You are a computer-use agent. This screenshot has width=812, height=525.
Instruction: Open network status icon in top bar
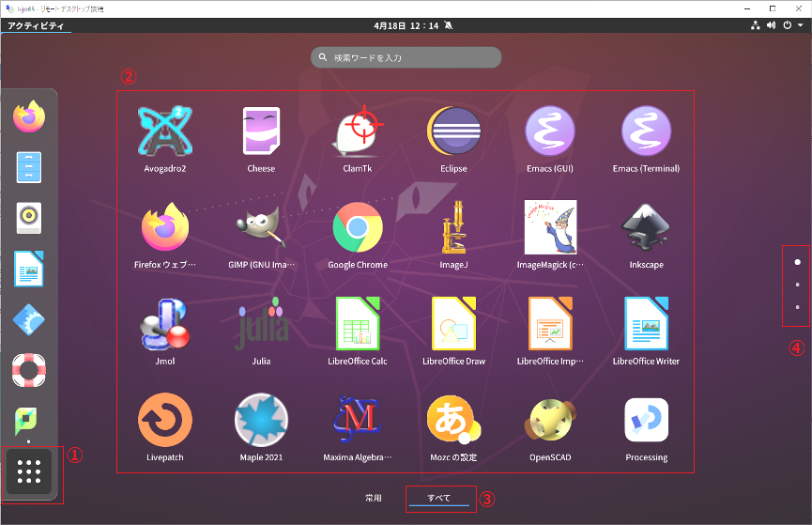756,25
